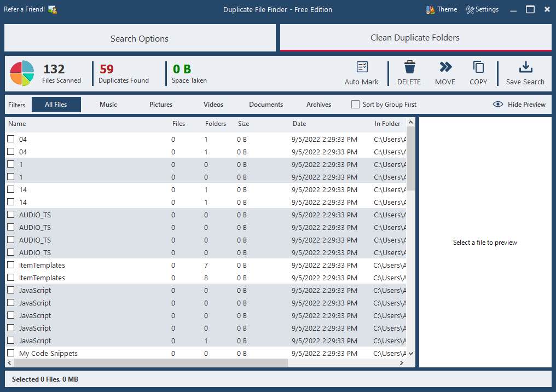Check the first 04 folder row
Viewport: 556px width, 392px height.
(11, 139)
